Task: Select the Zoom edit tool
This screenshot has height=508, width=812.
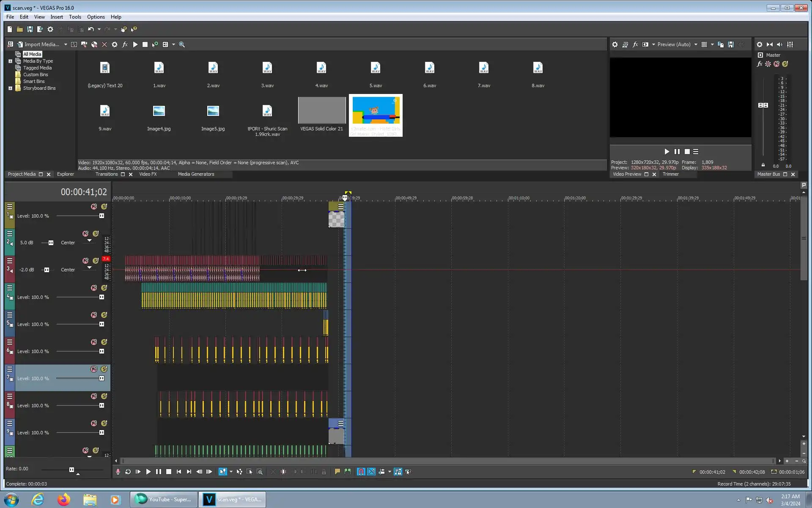Action: 260,472
